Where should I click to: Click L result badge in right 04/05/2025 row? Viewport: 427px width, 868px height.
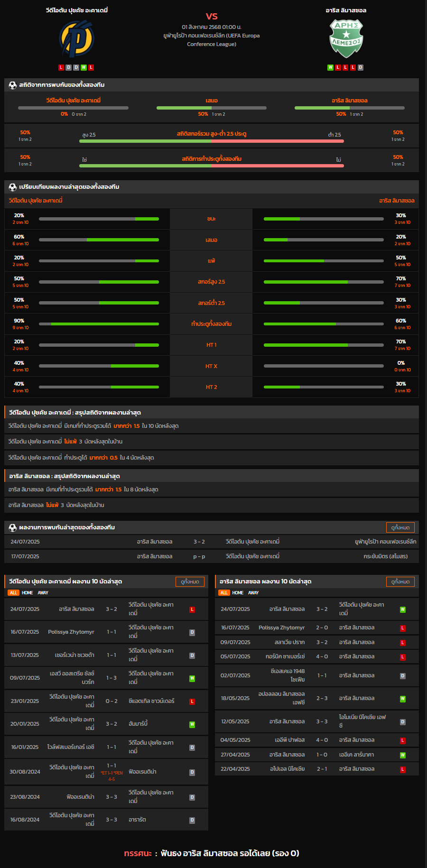403,740
